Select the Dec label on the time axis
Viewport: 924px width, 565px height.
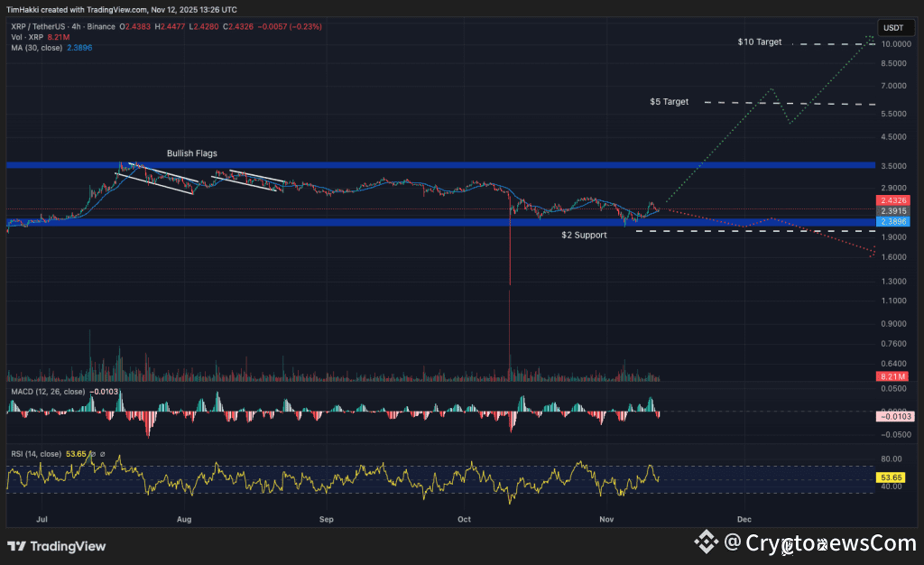click(x=744, y=519)
